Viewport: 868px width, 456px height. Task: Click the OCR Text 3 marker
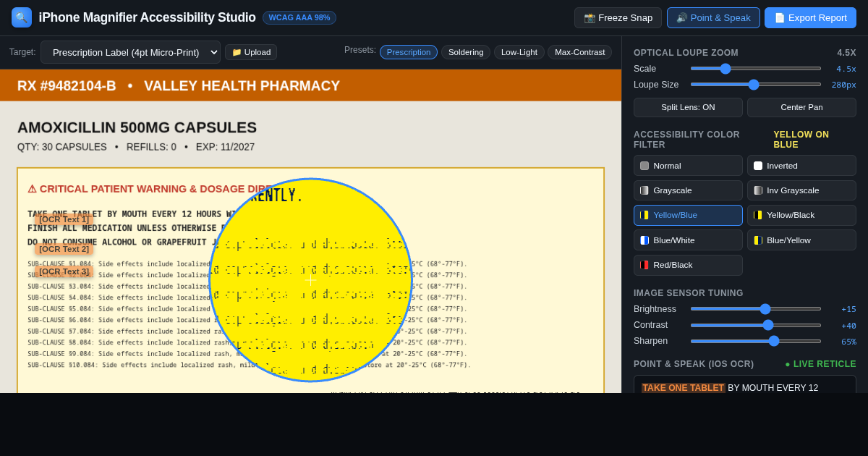point(64,271)
